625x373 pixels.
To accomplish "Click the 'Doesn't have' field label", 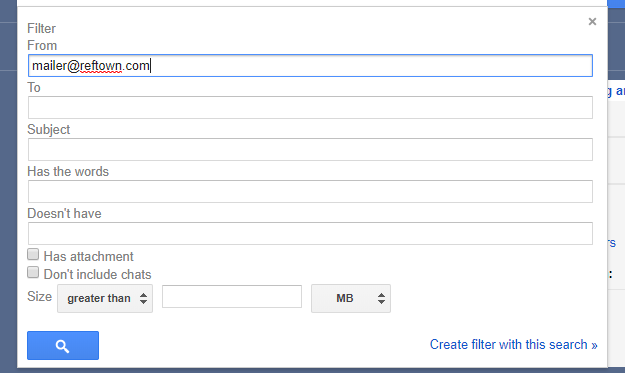I will click(64, 213).
